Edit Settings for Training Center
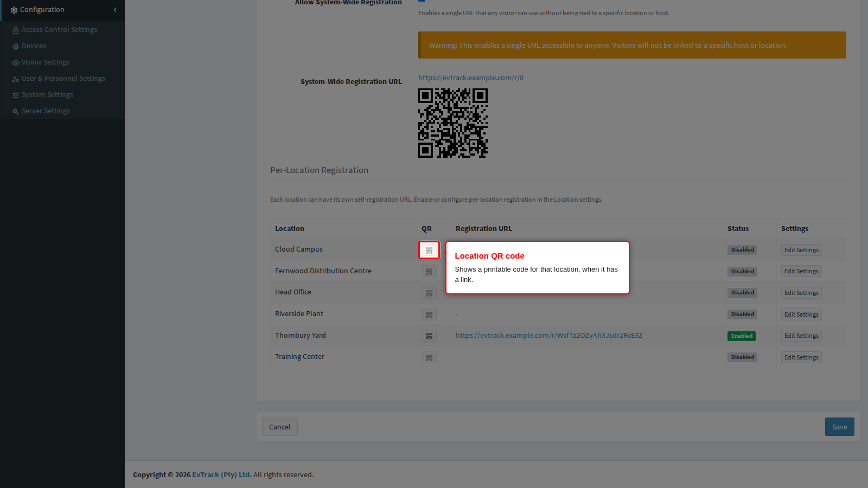Image resolution: width=868 pixels, height=488 pixels. point(801,357)
